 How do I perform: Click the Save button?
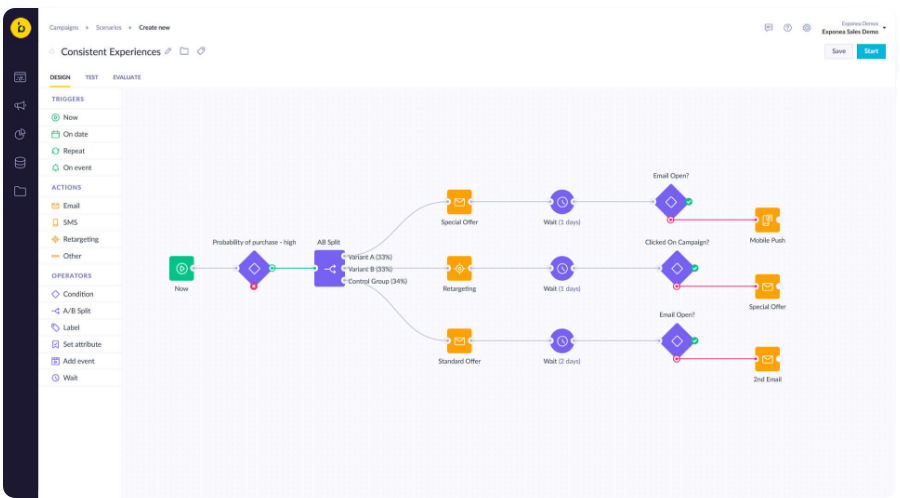839,51
